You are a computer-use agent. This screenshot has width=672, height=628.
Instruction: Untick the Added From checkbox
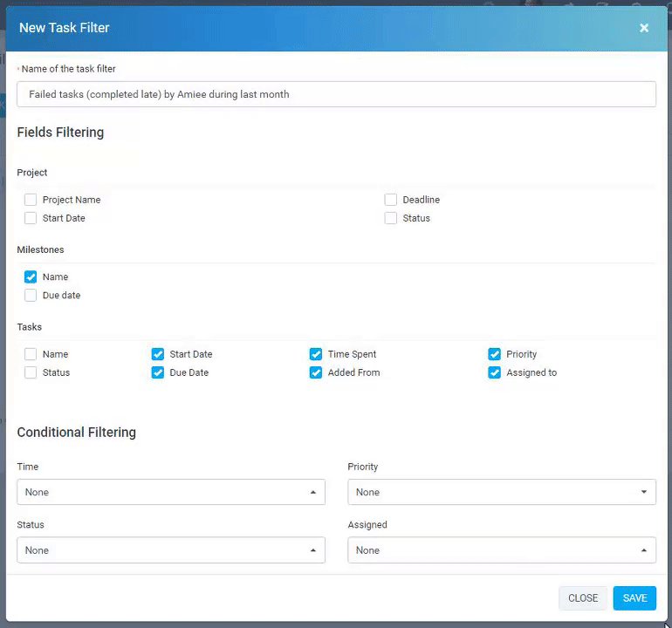tap(316, 372)
